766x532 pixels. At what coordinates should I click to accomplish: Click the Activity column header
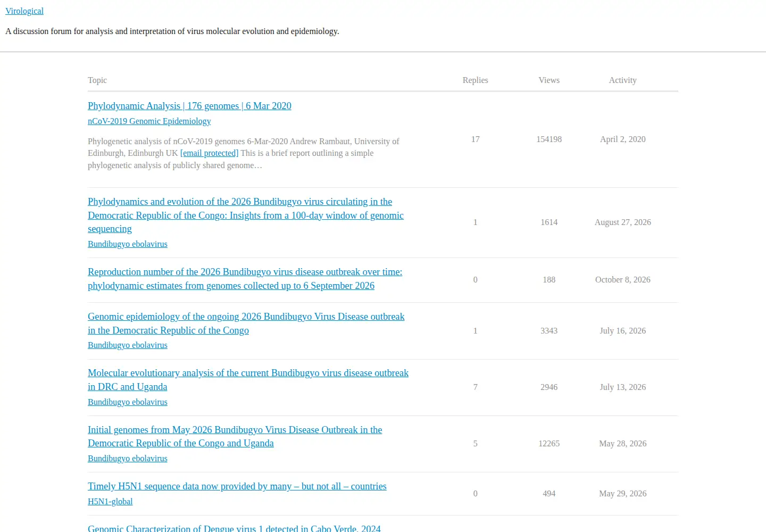[623, 80]
